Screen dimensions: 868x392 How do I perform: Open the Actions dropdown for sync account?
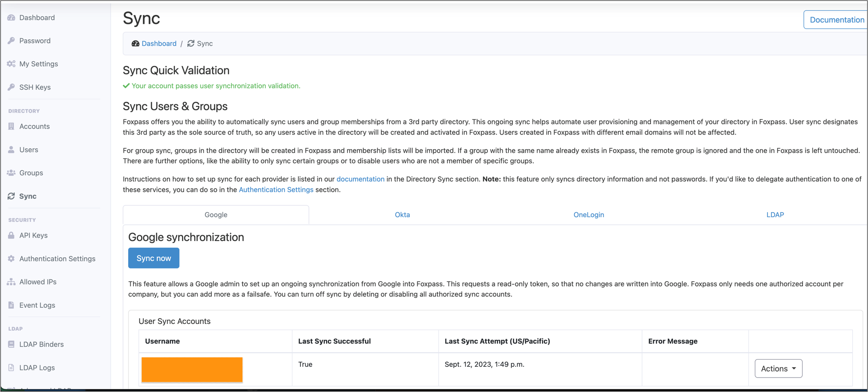coord(778,369)
